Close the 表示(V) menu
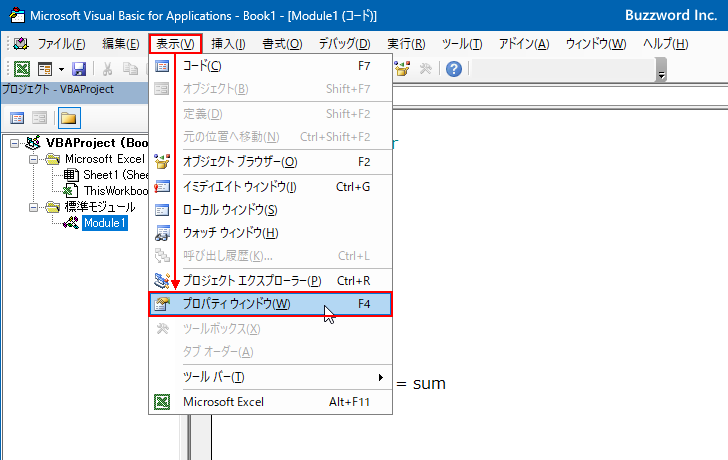The image size is (728, 460). point(176,44)
